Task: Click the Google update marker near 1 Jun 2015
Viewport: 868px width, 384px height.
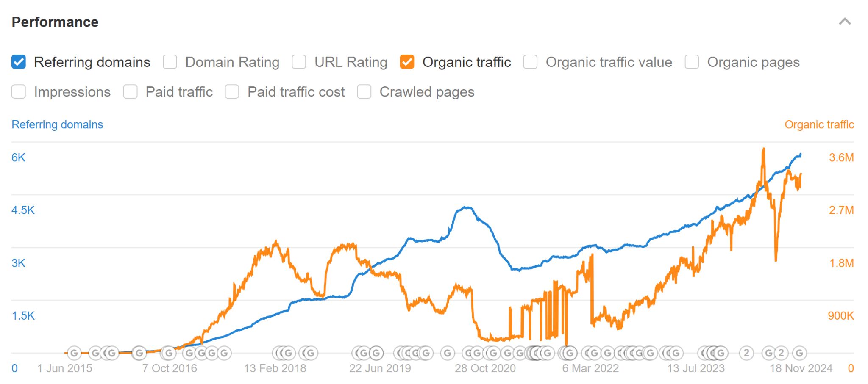Action: click(x=74, y=353)
